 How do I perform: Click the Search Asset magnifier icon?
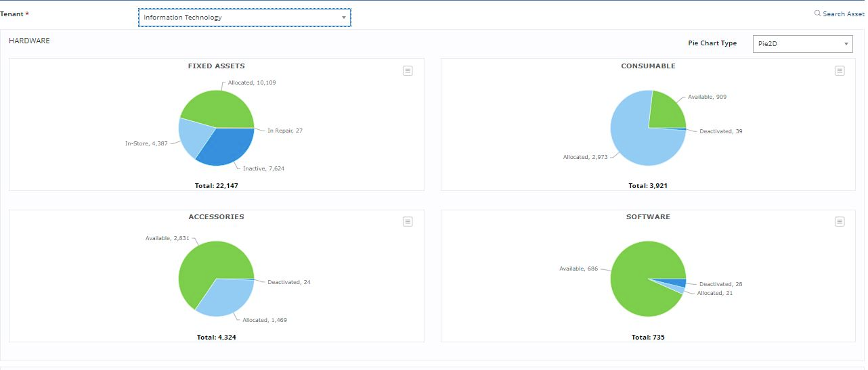pyautogui.click(x=817, y=13)
